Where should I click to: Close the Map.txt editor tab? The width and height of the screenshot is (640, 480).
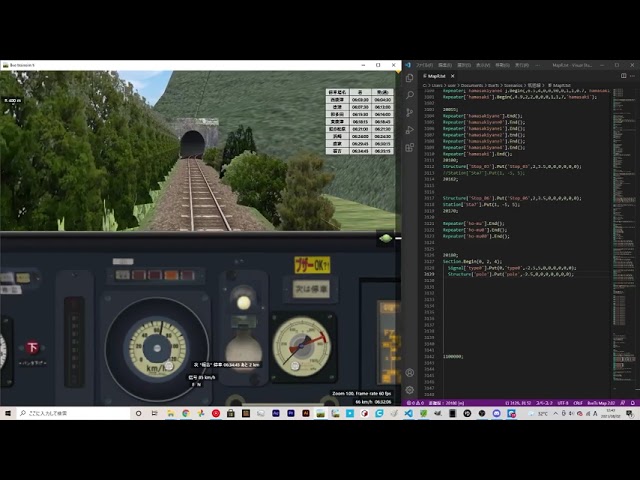click(452, 76)
